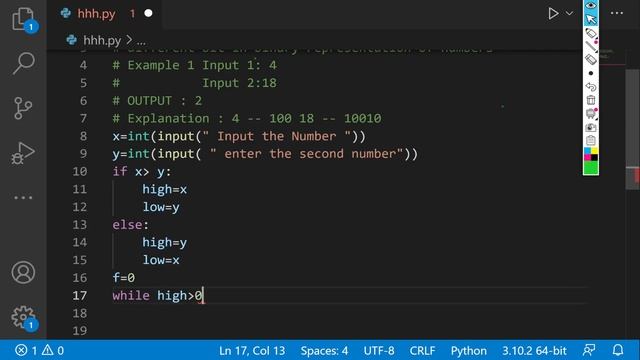640x360 pixels.
Task: Choose the black pen color
Action: [x=595, y=158]
